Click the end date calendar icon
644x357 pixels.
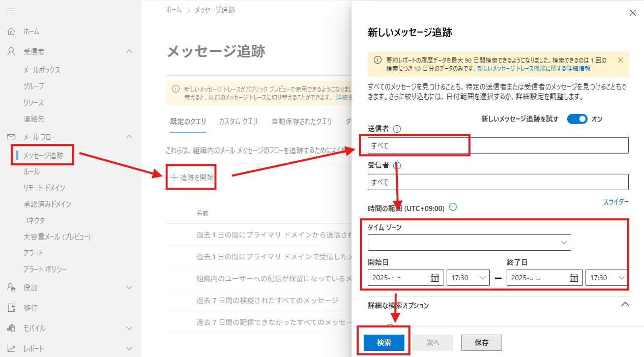pyautogui.click(x=573, y=278)
